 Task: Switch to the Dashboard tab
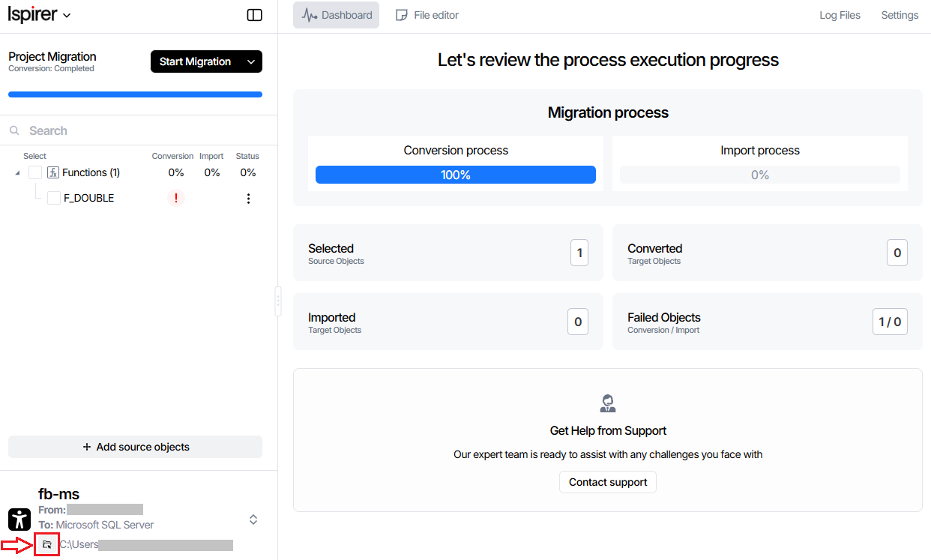pyautogui.click(x=337, y=15)
